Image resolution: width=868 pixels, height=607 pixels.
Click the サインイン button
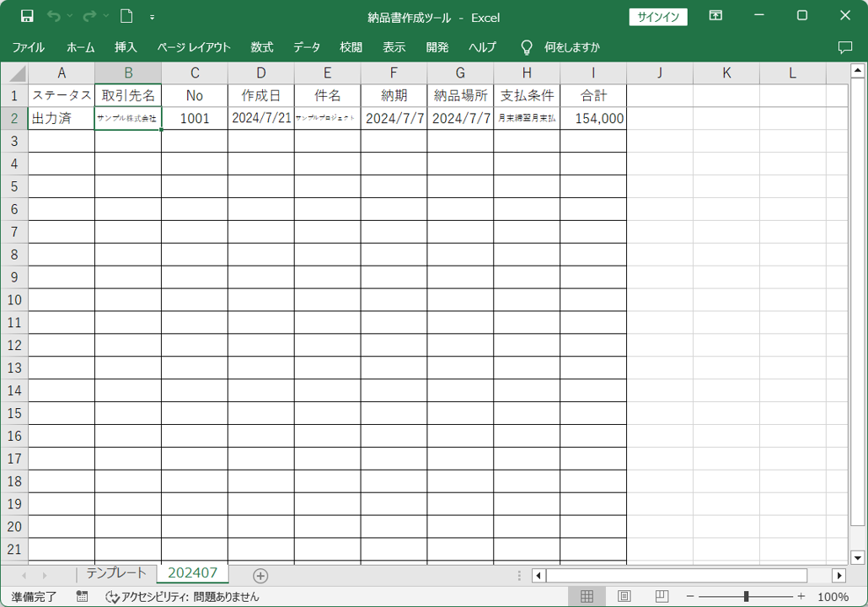(x=658, y=17)
